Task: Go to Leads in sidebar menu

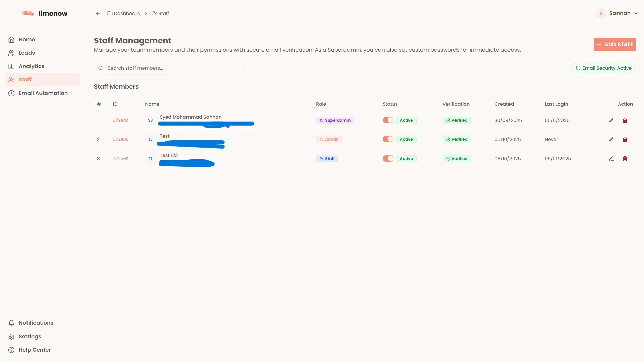Action: [26, 53]
